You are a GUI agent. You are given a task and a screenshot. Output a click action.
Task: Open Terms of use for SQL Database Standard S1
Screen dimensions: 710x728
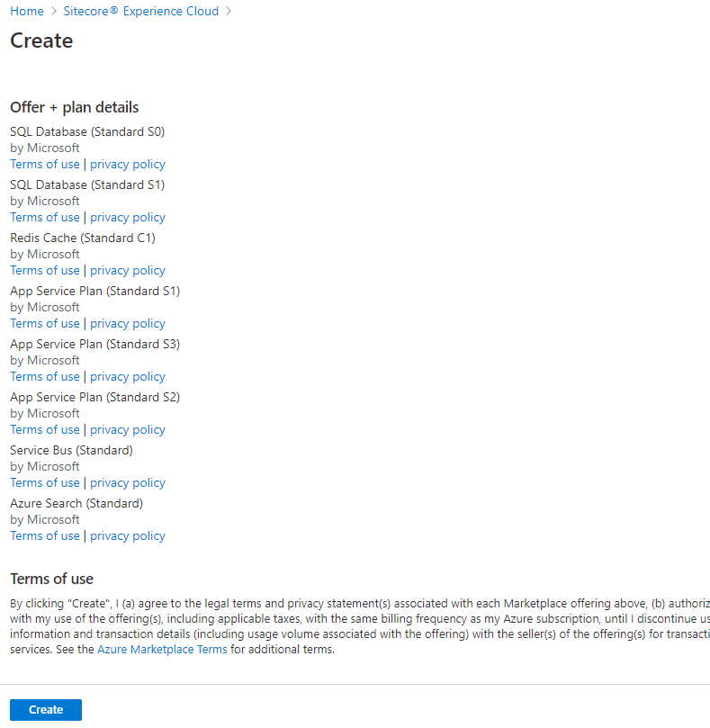pos(45,218)
